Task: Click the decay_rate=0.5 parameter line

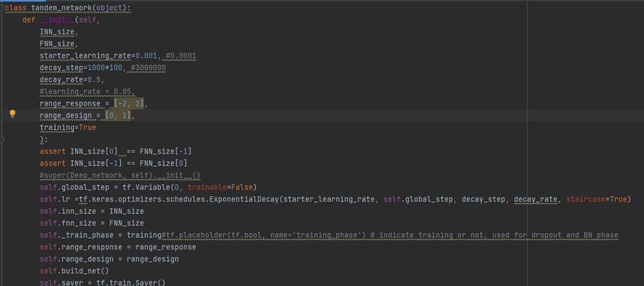Action: pos(72,79)
